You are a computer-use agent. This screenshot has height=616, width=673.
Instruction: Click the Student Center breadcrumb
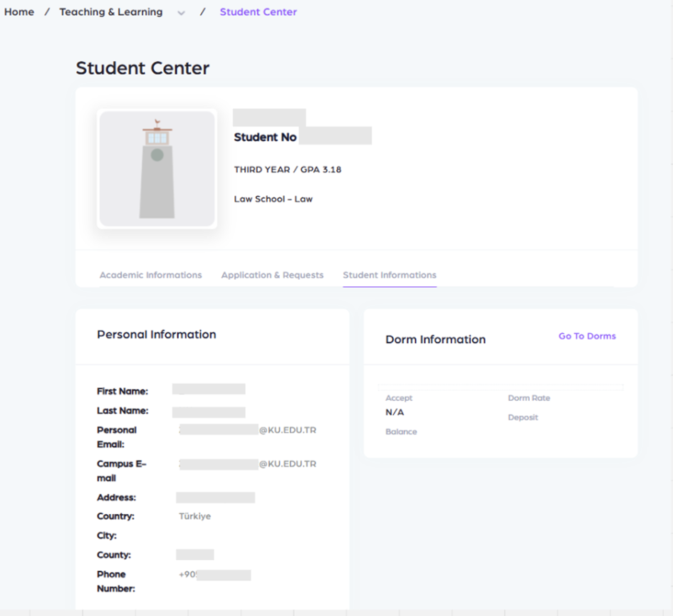point(258,12)
